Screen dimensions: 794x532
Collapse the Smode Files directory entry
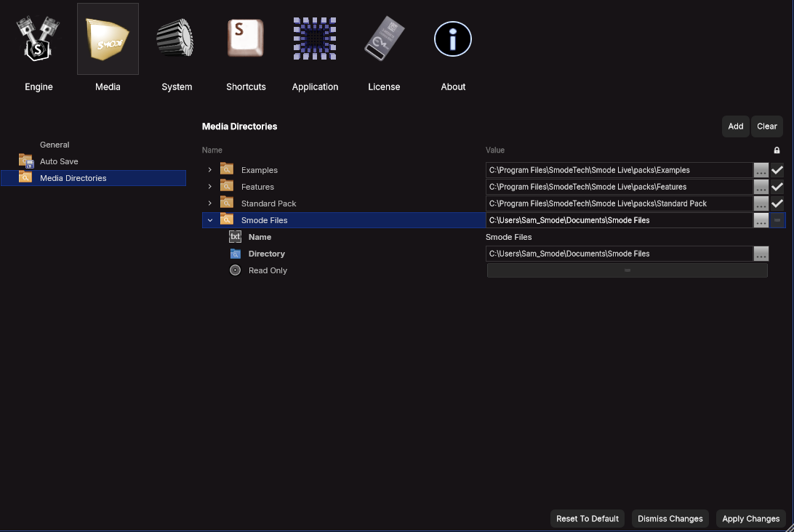click(209, 220)
